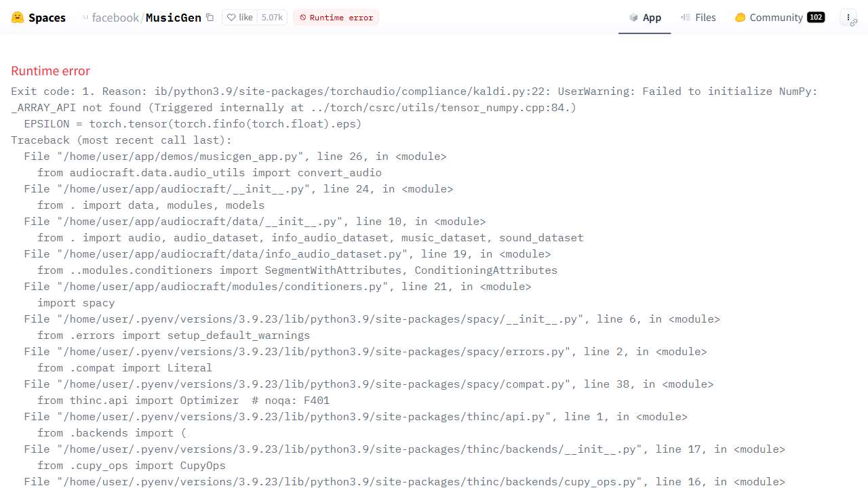
Task: Open the MusicGen space link
Action: click(174, 18)
